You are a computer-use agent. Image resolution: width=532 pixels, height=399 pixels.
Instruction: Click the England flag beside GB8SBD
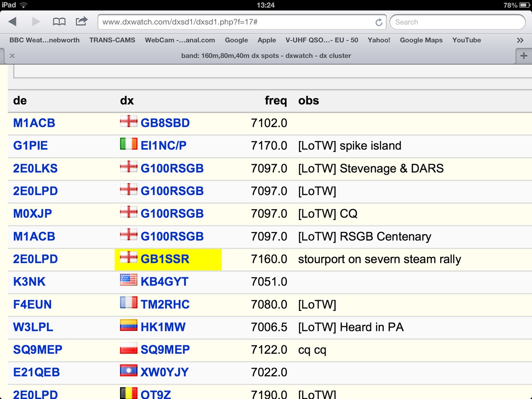(129, 121)
